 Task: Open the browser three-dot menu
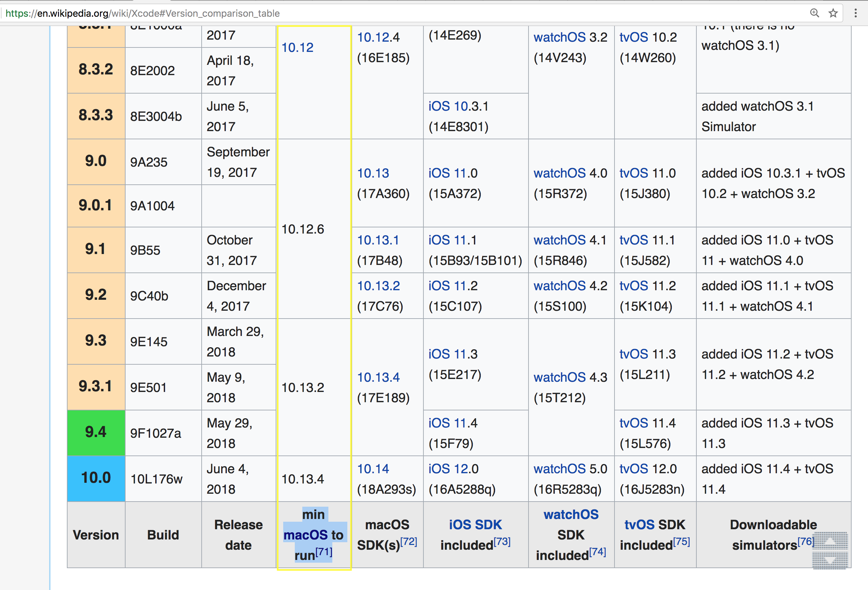click(855, 13)
